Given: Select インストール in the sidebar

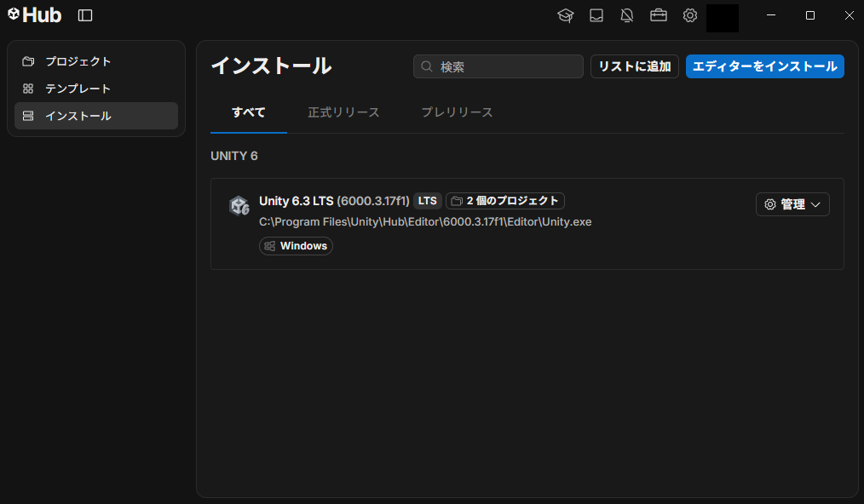Looking at the screenshot, I should pos(96,116).
